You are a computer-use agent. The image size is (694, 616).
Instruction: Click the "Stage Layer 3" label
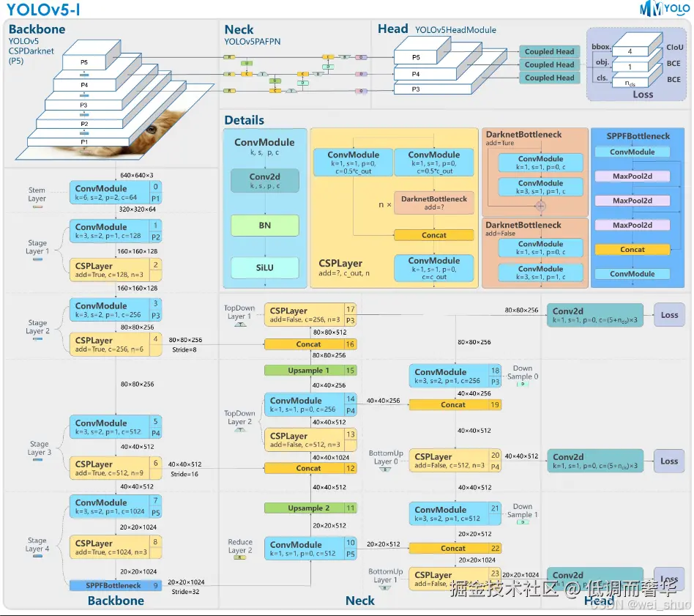(40, 448)
